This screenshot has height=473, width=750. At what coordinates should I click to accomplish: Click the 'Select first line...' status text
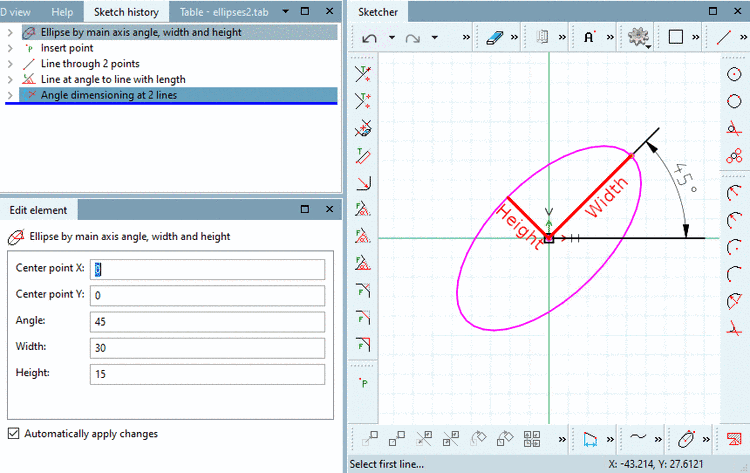tap(386, 464)
